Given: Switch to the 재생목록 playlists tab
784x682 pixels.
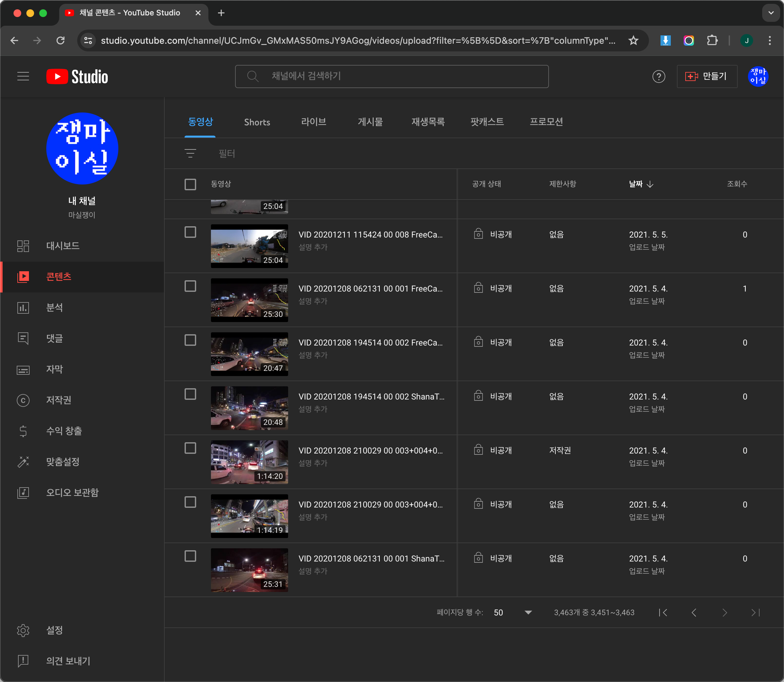Looking at the screenshot, I should click(428, 122).
